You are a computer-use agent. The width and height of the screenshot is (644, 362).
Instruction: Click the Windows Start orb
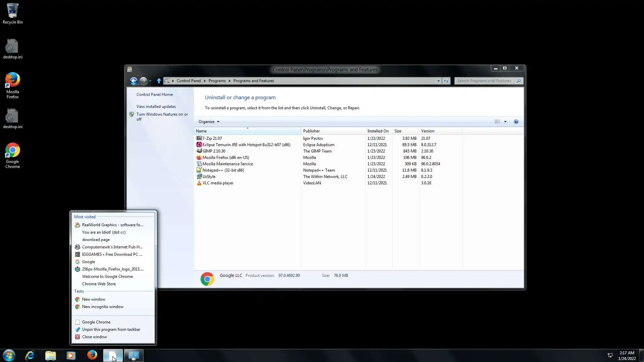click(9, 355)
